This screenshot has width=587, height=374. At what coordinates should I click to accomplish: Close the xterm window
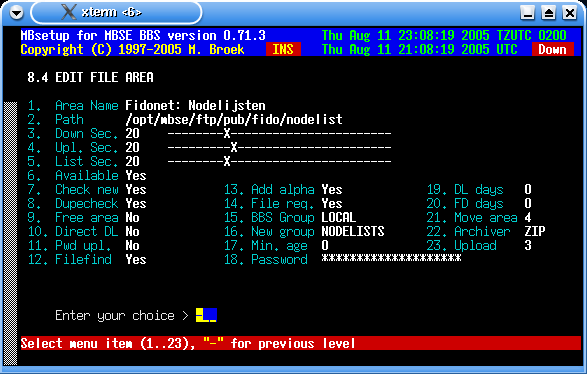(570, 13)
